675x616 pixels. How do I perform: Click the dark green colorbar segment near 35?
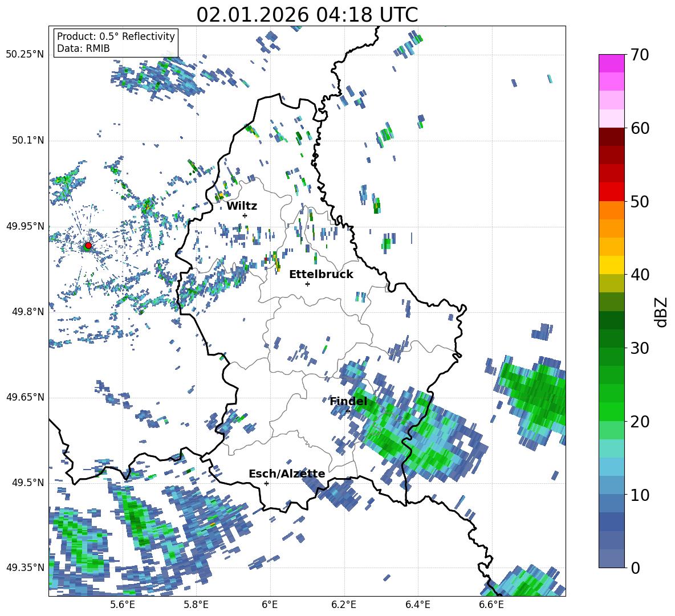coord(612,320)
